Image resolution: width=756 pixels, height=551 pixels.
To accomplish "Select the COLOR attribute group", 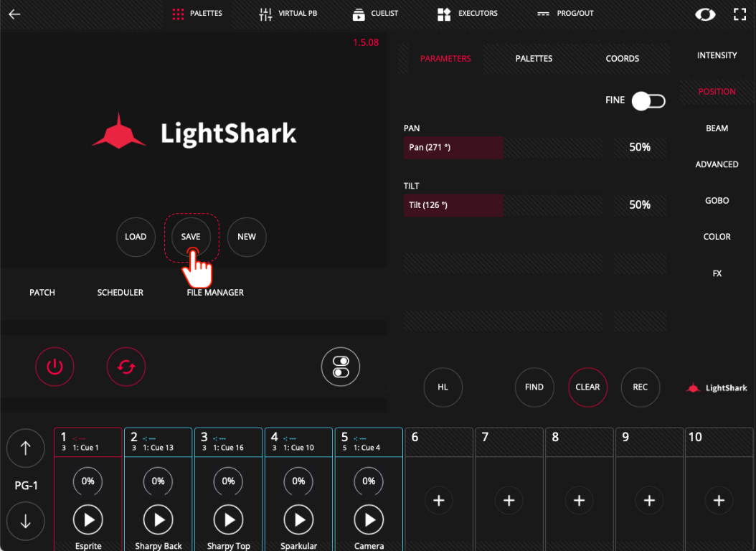I will (x=717, y=237).
